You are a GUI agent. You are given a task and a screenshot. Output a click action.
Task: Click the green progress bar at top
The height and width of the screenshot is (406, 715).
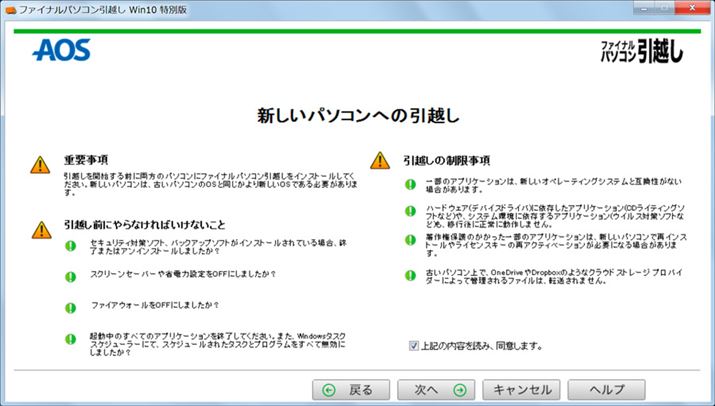(x=357, y=31)
